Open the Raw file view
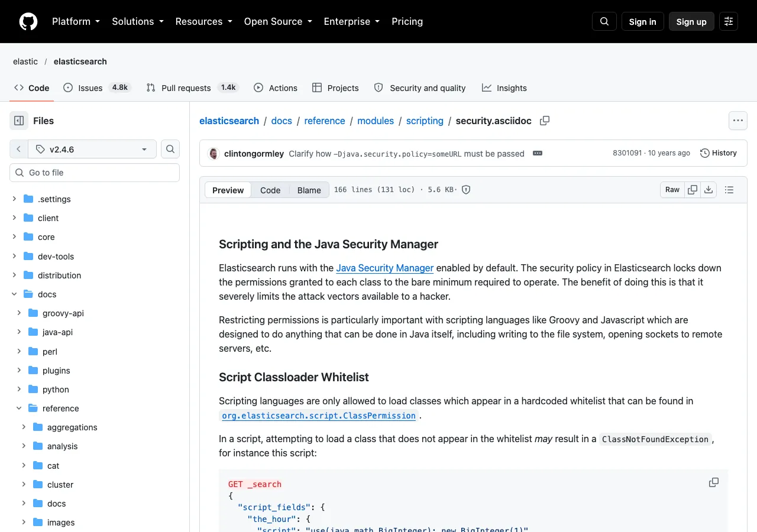 [672, 190]
